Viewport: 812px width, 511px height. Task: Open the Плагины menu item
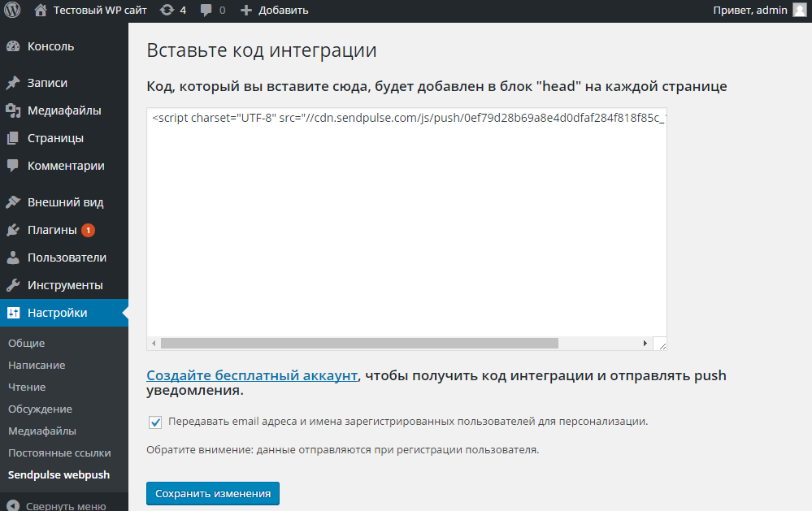click(x=52, y=230)
